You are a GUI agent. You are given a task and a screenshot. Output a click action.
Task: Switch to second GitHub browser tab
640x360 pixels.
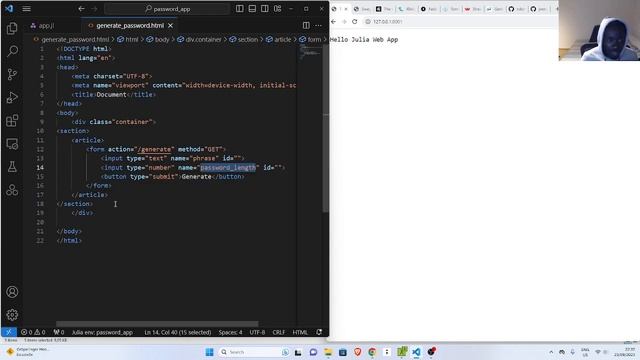point(538,9)
